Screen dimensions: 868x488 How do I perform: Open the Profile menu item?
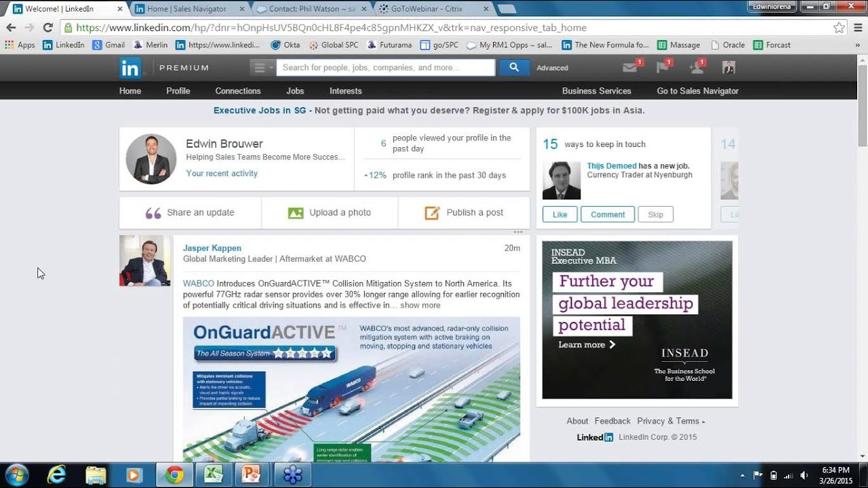(x=178, y=91)
